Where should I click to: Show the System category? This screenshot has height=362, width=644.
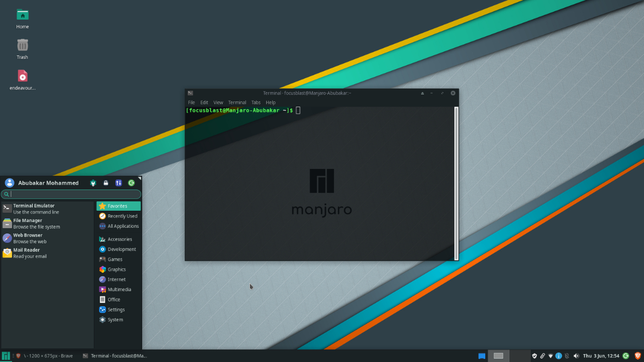(119, 320)
